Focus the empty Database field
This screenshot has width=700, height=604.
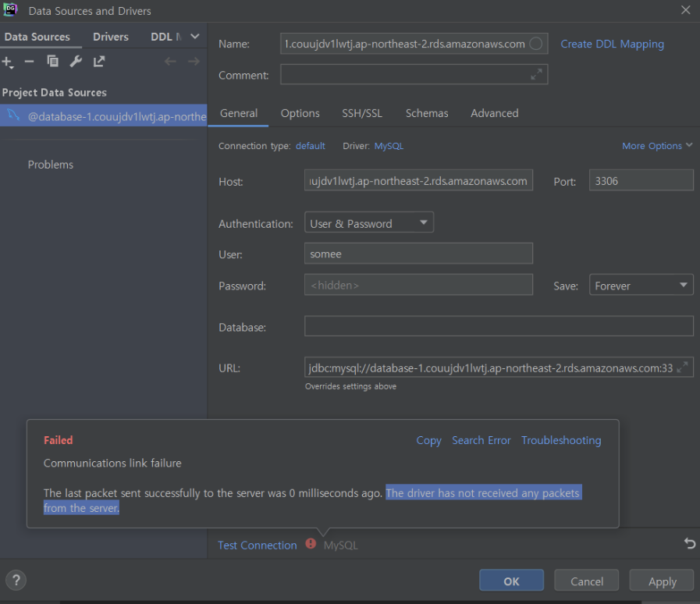pyautogui.click(x=499, y=326)
